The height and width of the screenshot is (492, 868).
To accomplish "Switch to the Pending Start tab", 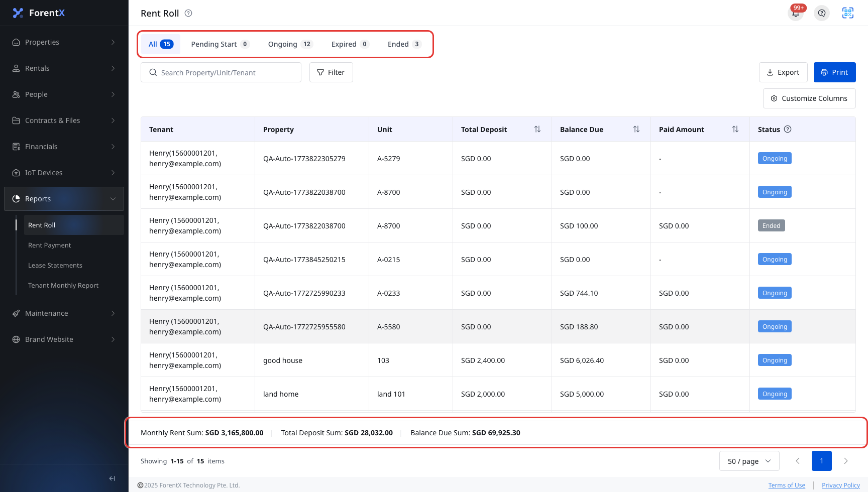I will (220, 44).
